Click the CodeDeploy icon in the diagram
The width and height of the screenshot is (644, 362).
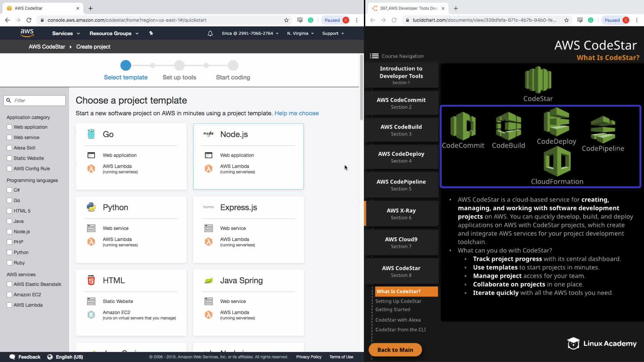tap(556, 122)
